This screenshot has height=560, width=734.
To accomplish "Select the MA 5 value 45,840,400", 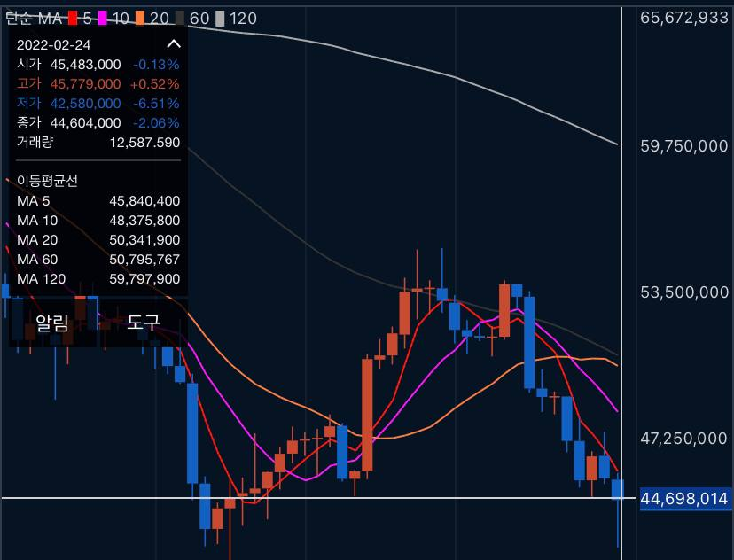I will tap(144, 201).
